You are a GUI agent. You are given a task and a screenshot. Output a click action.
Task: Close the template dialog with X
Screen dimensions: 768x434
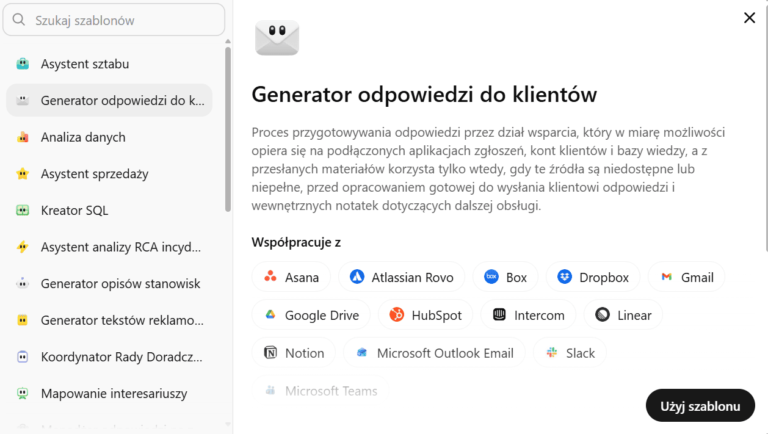pyautogui.click(x=749, y=18)
